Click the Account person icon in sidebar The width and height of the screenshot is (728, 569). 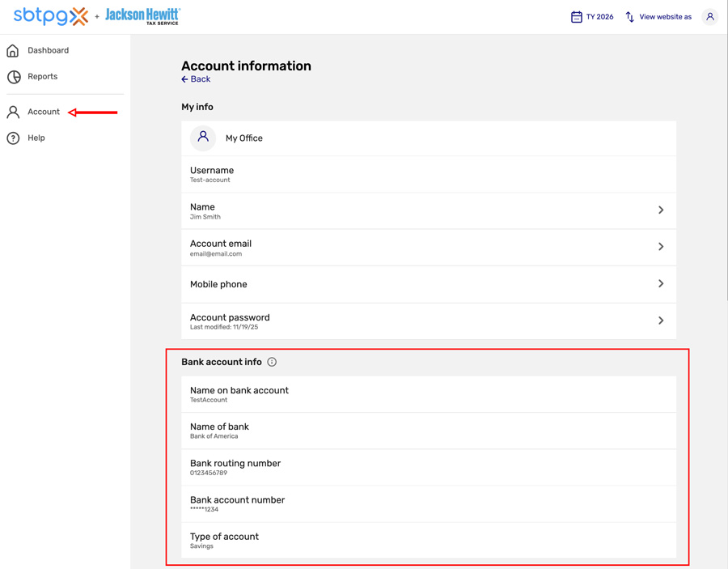(13, 113)
